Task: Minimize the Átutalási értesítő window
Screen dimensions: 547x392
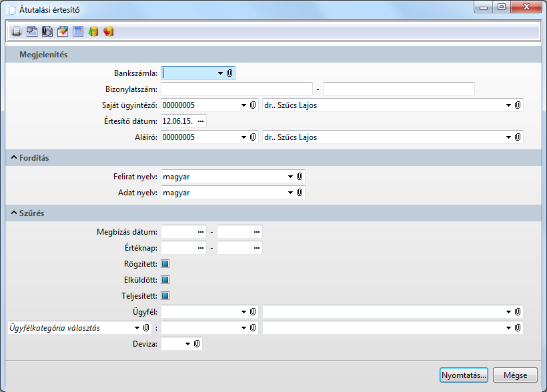Action: pos(484,7)
